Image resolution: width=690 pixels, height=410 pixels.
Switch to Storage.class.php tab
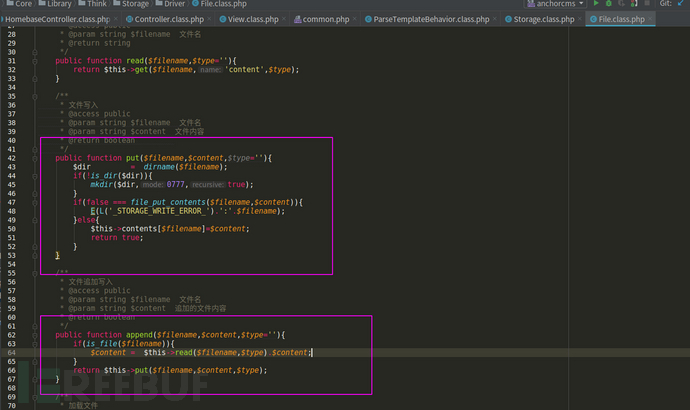point(544,19)
